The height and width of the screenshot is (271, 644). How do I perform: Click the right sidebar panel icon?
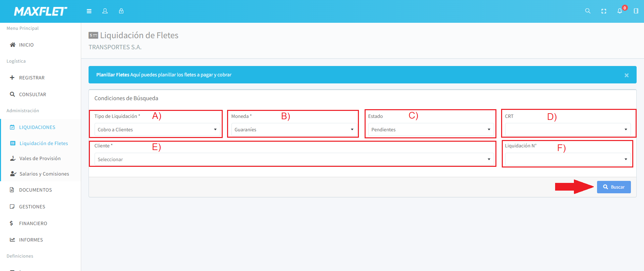[636, 11]
